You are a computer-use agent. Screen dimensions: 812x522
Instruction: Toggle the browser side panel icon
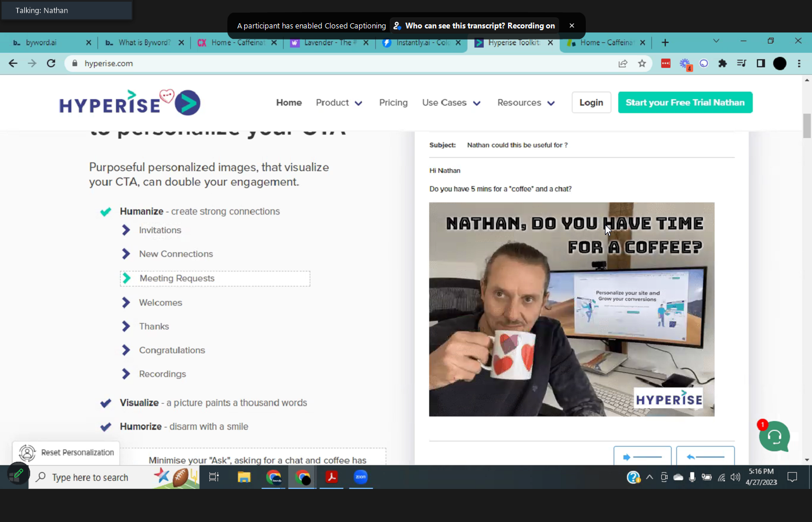click(x=761, y=63)
